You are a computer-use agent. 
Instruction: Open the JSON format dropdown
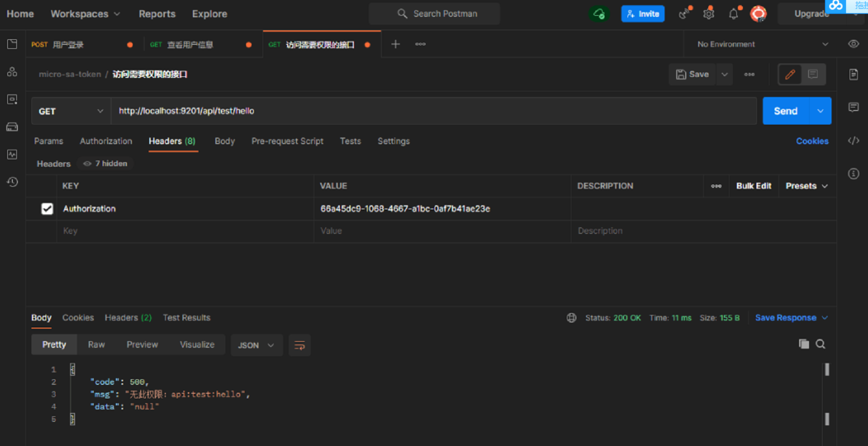pyautogui.click(x=256, y=345)
